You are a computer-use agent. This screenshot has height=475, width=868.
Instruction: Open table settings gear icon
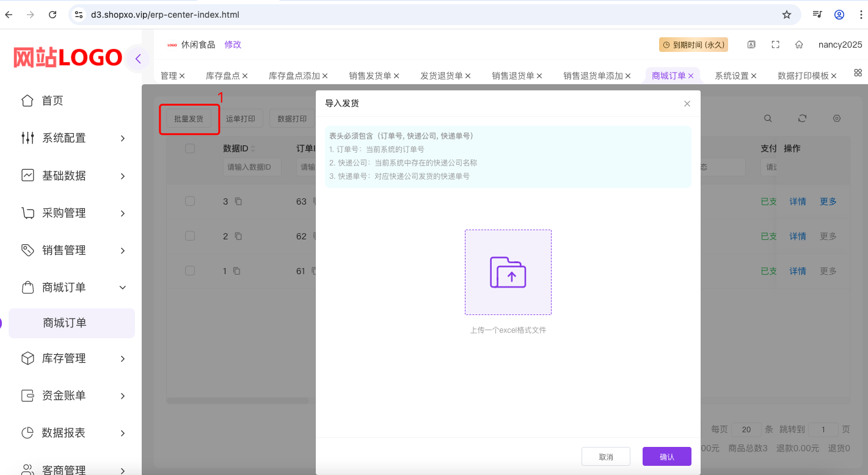coord(837,118)
